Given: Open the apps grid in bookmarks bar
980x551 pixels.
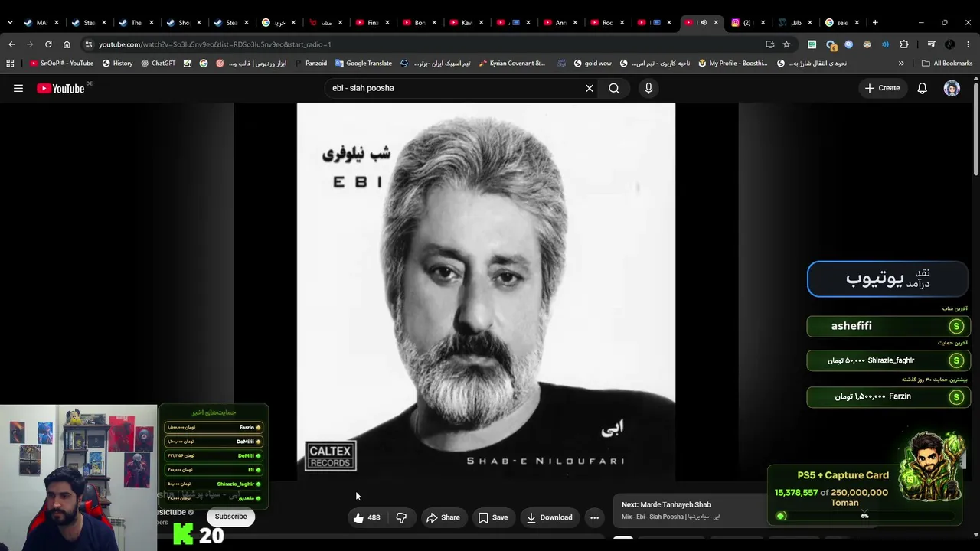Looking at the screenshot, I should [10, 64].
